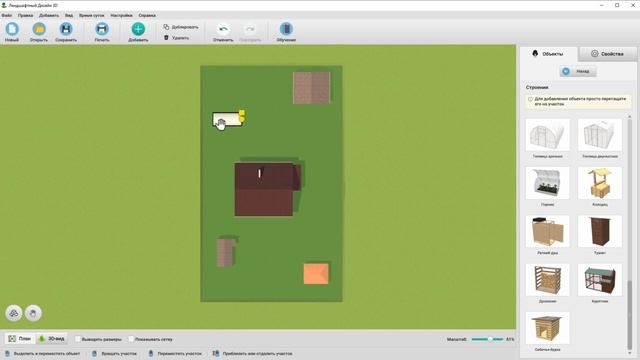Switch to the 3D-вид view

[51, 339]
